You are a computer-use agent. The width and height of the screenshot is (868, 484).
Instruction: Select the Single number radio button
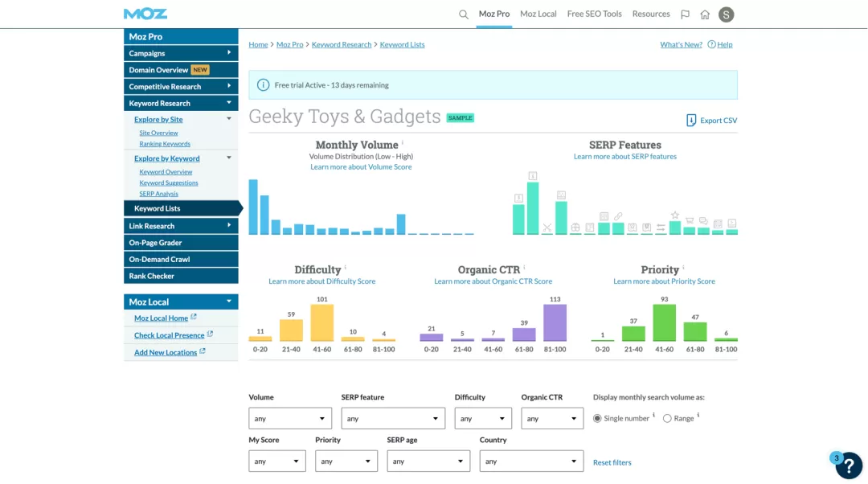(596, 419)
